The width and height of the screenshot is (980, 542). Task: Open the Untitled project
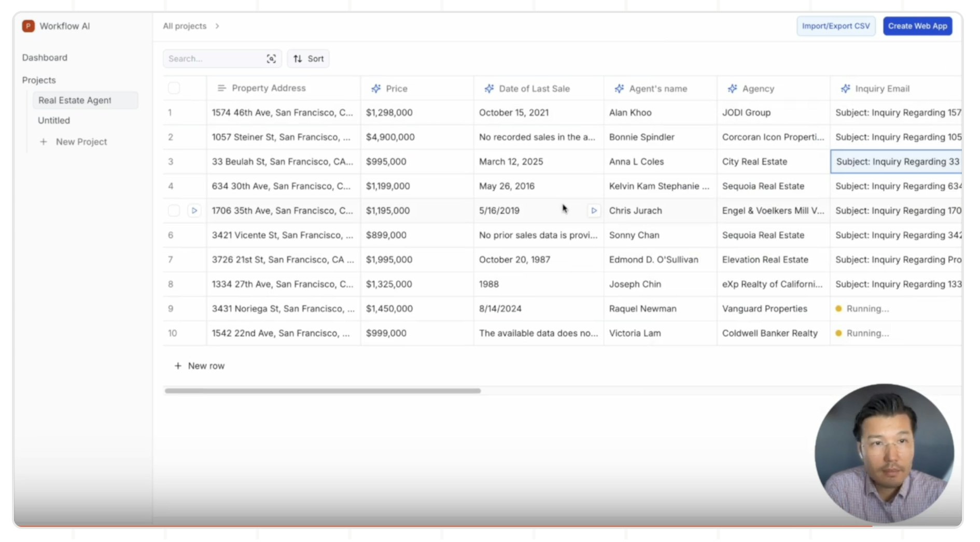[x=54, y=120]
